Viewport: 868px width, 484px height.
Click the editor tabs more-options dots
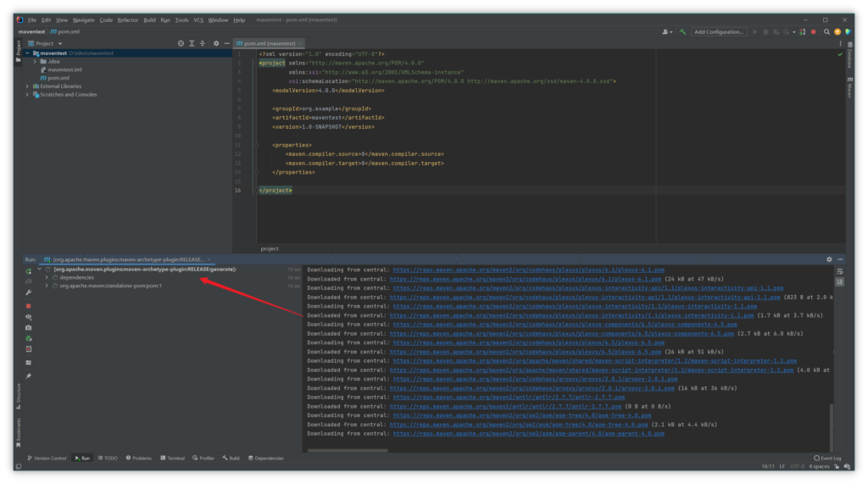coord(840,43)
